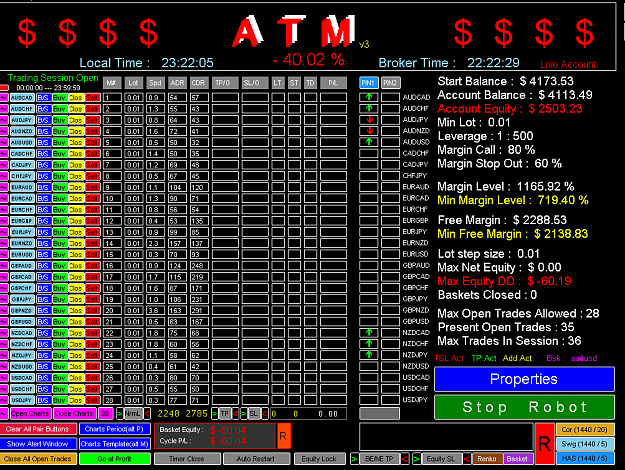Toggle the NrmL lot mode button
This screenshot has height=470, width=625.
(x=133, y=414)
